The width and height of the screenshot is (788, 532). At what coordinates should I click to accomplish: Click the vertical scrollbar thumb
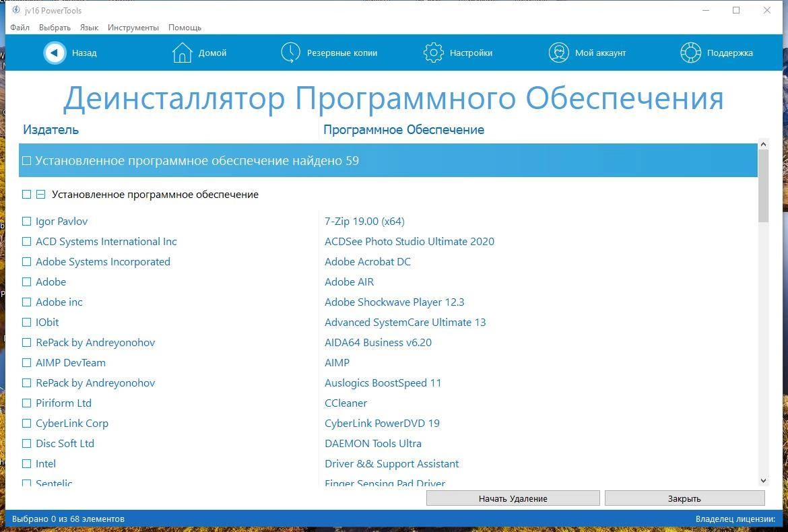pos(763,186)
